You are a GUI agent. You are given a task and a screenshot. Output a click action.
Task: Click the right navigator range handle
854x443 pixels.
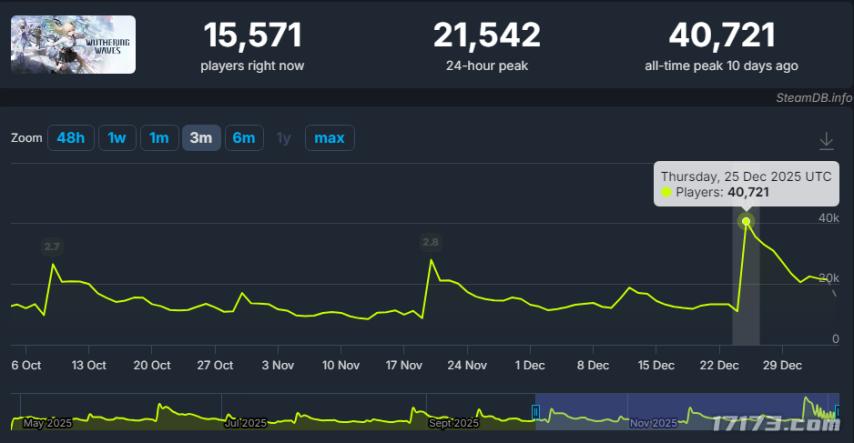pos(837,410)
